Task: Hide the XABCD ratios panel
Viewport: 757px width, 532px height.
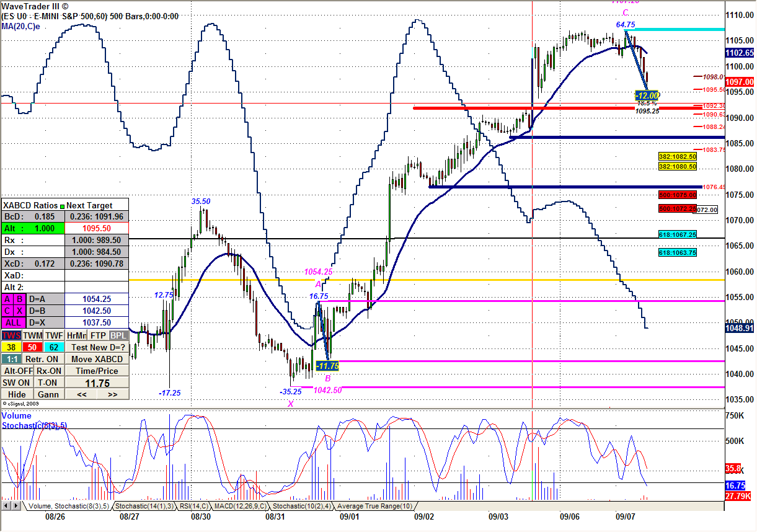Action: click(17, 394)
